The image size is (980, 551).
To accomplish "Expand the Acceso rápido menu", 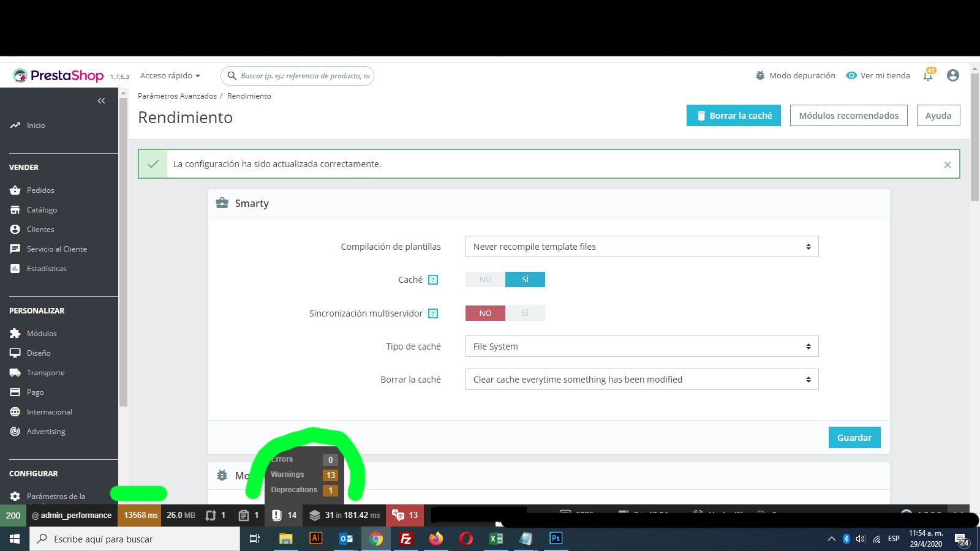I will [x=170, y=76].
